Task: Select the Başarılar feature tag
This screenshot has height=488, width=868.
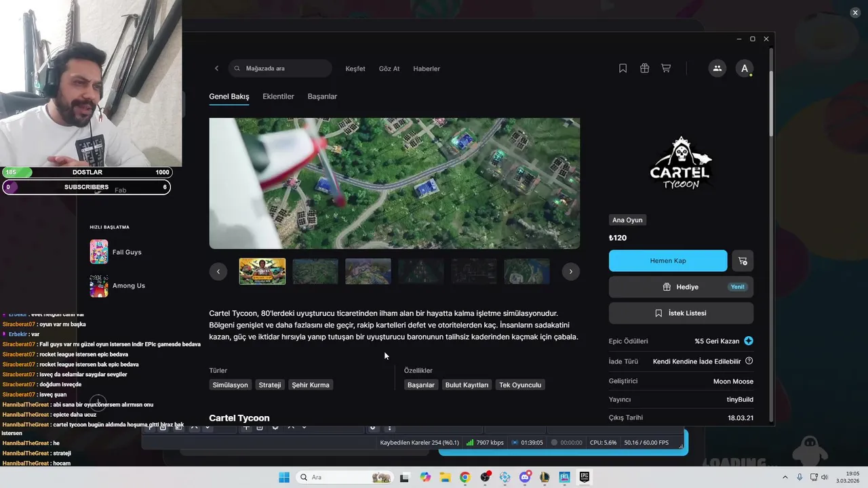Action: 421,385
